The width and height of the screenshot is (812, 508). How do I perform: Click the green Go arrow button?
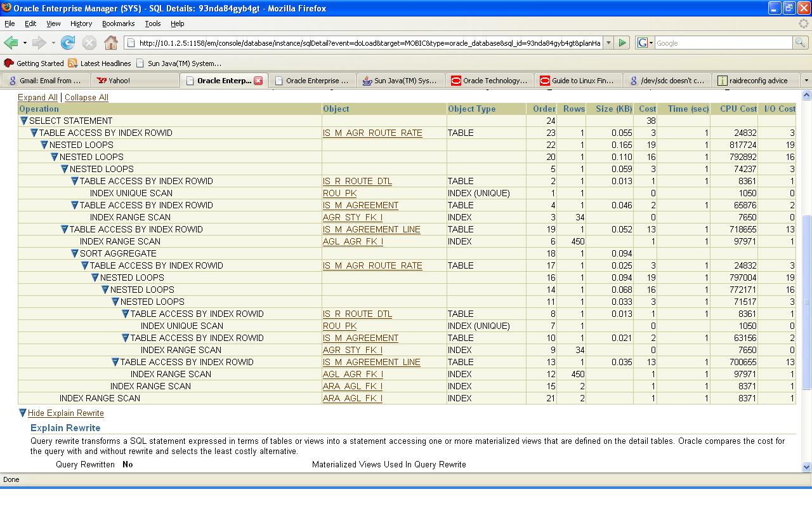622,43
